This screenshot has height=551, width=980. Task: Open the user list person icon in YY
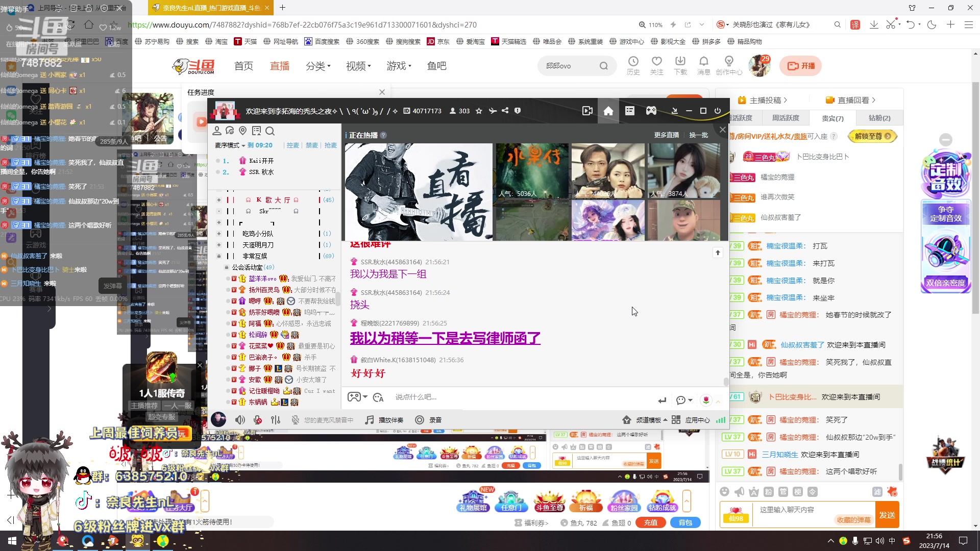(x=217, y=131)
